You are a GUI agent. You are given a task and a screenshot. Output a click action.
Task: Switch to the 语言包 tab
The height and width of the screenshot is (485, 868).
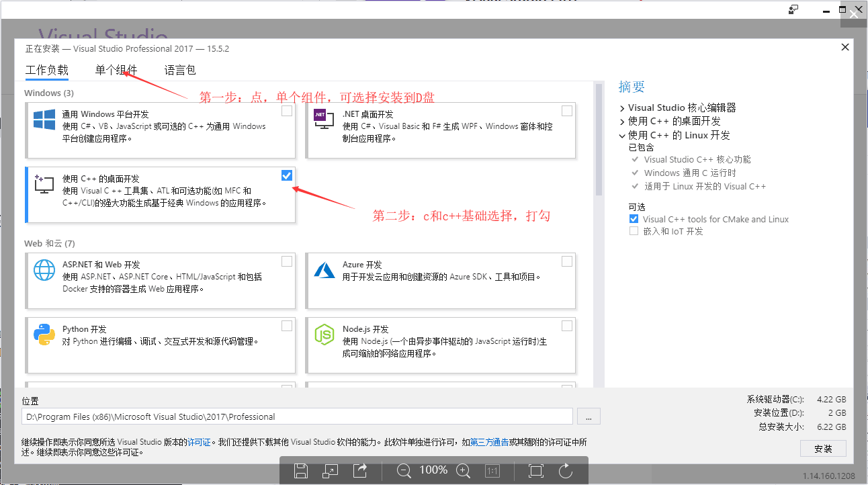[180, 70]
